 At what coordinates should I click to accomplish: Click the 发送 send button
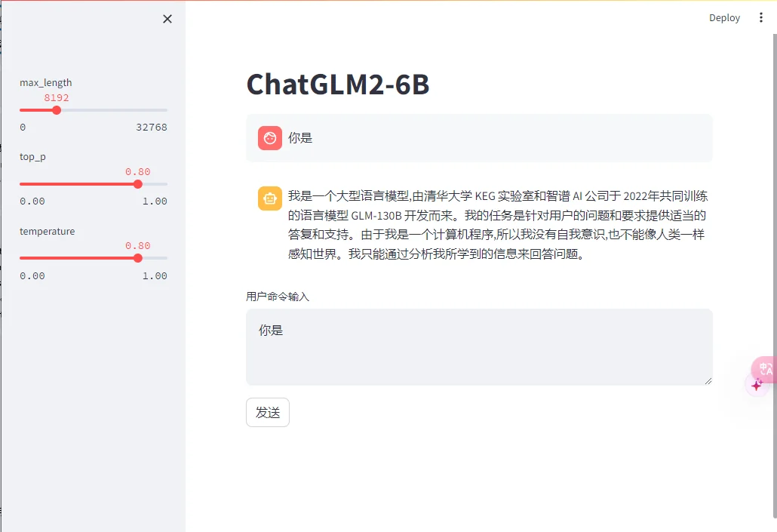pos(268,412)
